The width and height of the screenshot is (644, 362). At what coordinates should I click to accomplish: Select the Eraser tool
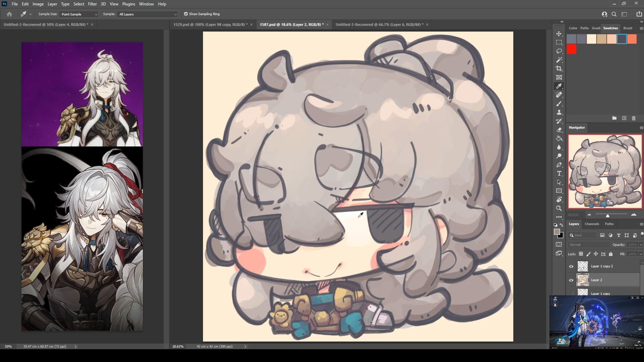559,130
